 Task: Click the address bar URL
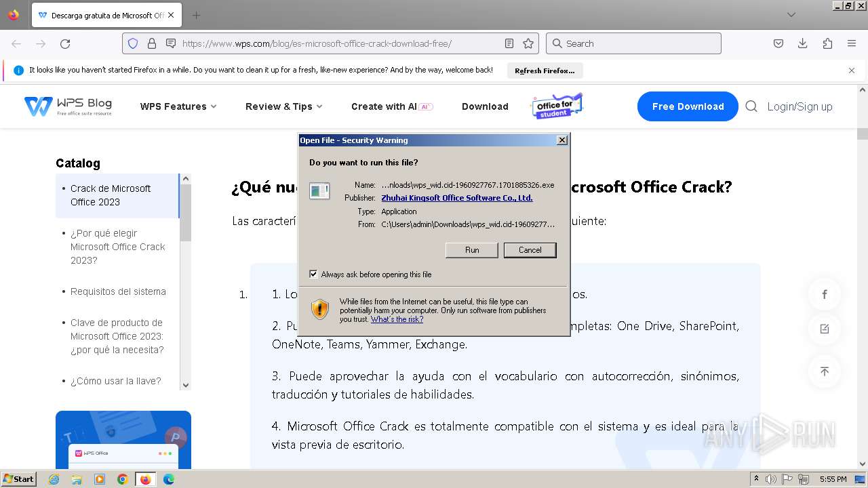[x=317, y=43]
